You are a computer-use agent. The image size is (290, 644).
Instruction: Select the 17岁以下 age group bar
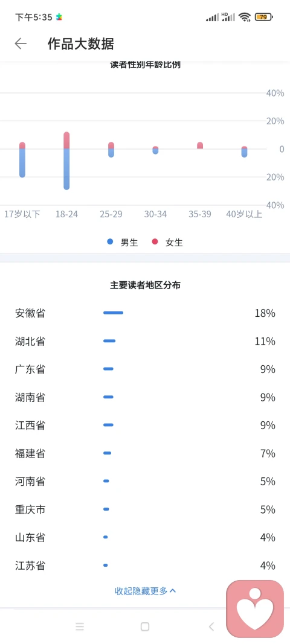coord(22,160)
